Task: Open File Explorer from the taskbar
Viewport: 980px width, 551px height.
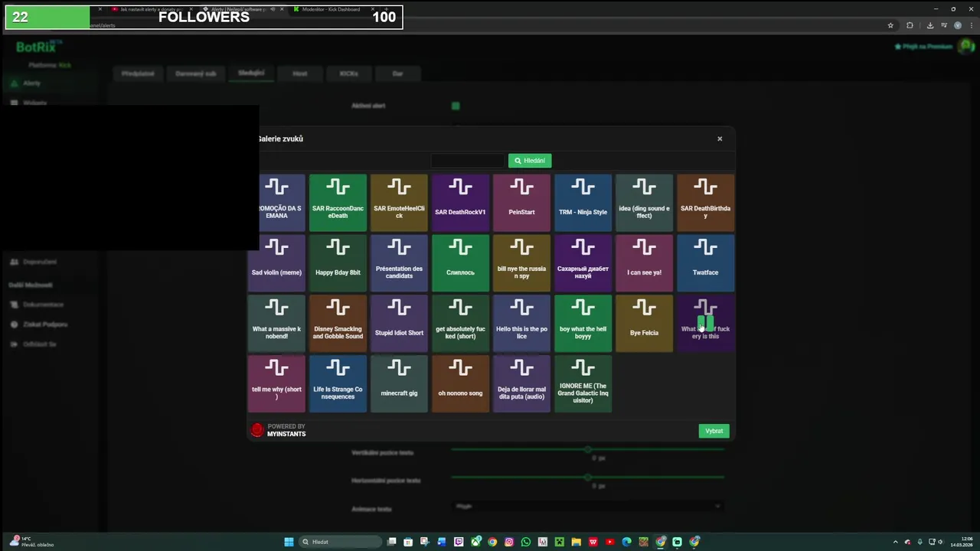Action: pyautogui.click(x=577, y=542)
